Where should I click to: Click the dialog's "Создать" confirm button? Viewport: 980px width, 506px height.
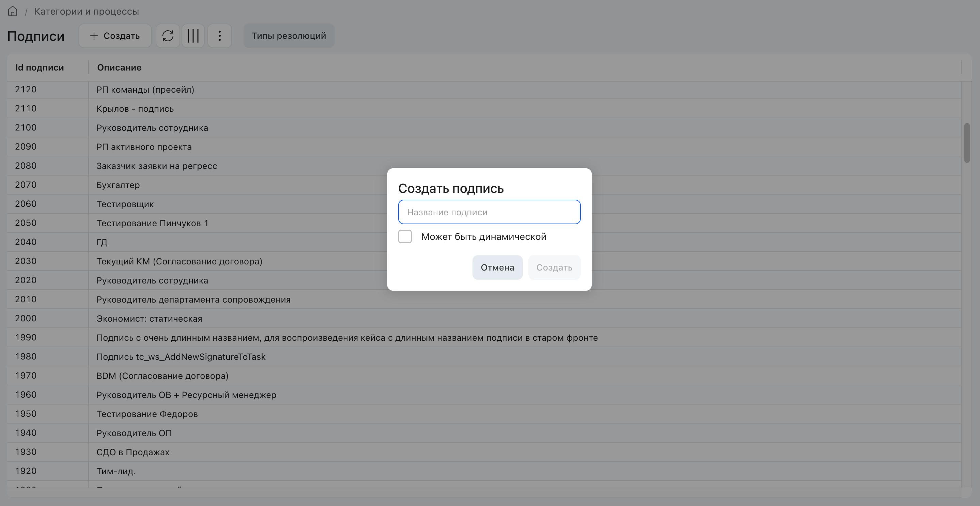[554, 267]
